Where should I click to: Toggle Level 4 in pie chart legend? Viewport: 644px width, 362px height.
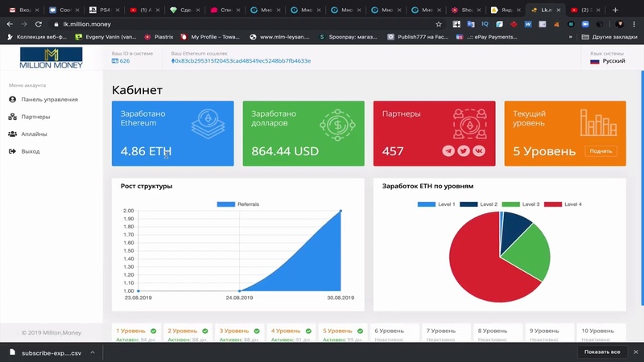click(x=563, y=204)
